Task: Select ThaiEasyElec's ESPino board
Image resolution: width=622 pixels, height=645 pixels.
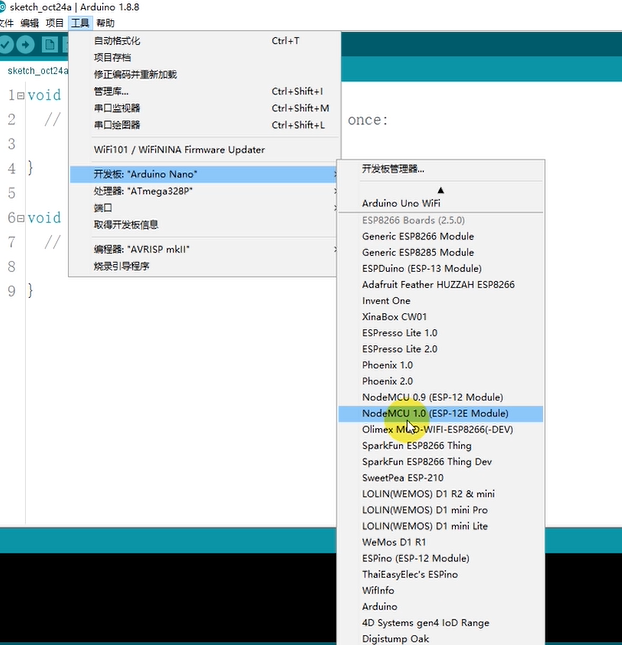Action: click(441, 574)
